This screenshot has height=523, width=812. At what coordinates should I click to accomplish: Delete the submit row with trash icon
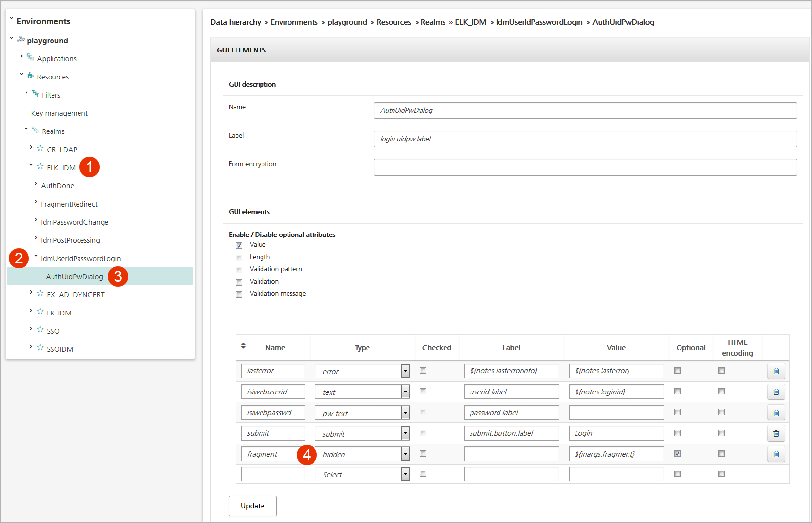pyautogui.click(x=776, y=434)
